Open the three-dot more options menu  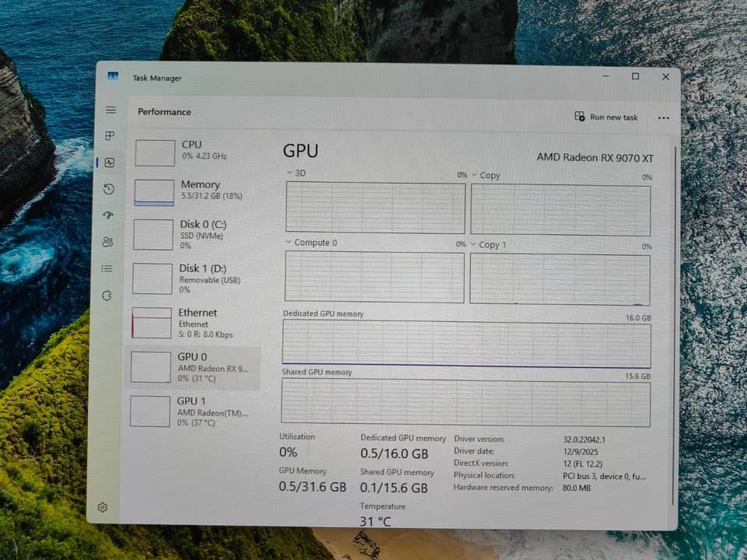(x=663, y=117)
